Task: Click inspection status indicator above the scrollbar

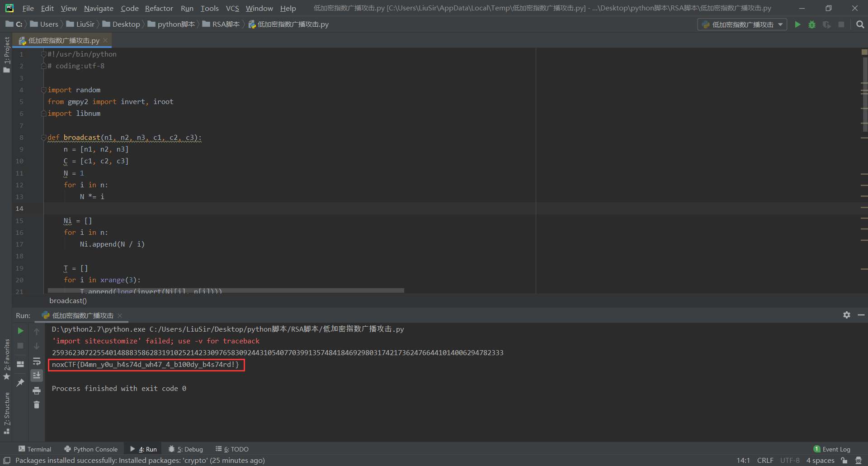Action: click(864, 52)
